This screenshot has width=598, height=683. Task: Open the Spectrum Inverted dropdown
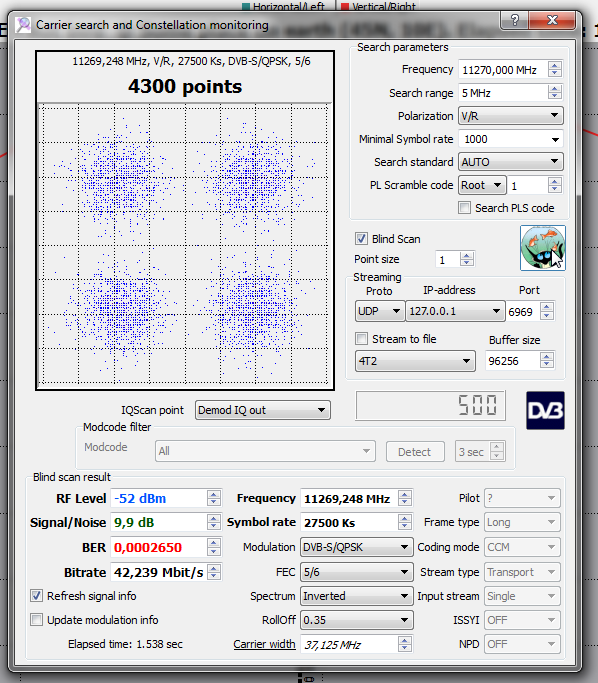[356, 596]
